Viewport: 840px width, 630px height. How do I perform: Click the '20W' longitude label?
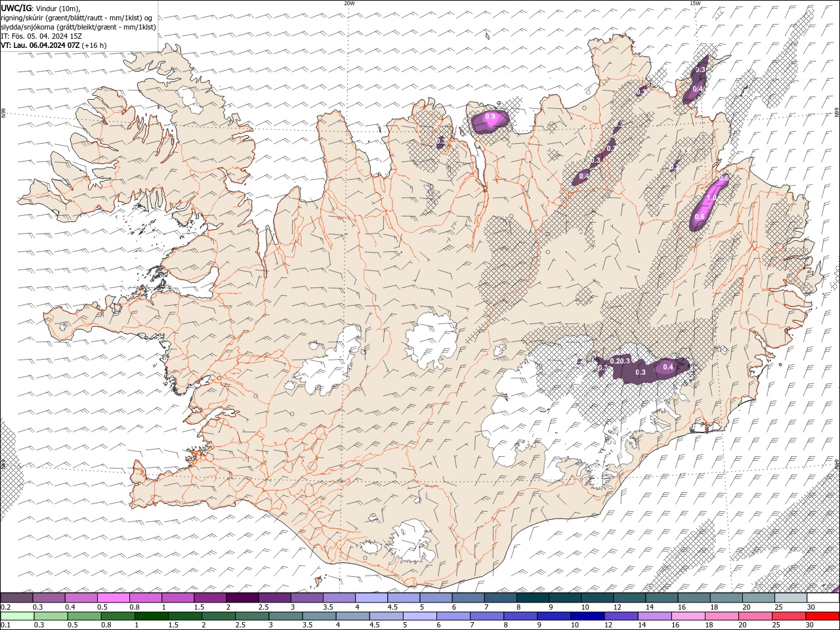pyautogui.click(x=349, y=3)
